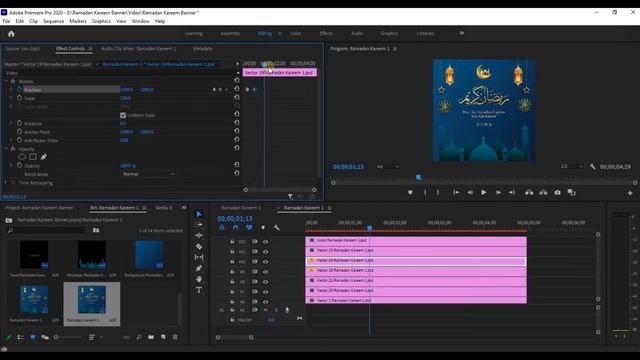Select the Razor tool
The image size is (640, 360).
[199, 247]
